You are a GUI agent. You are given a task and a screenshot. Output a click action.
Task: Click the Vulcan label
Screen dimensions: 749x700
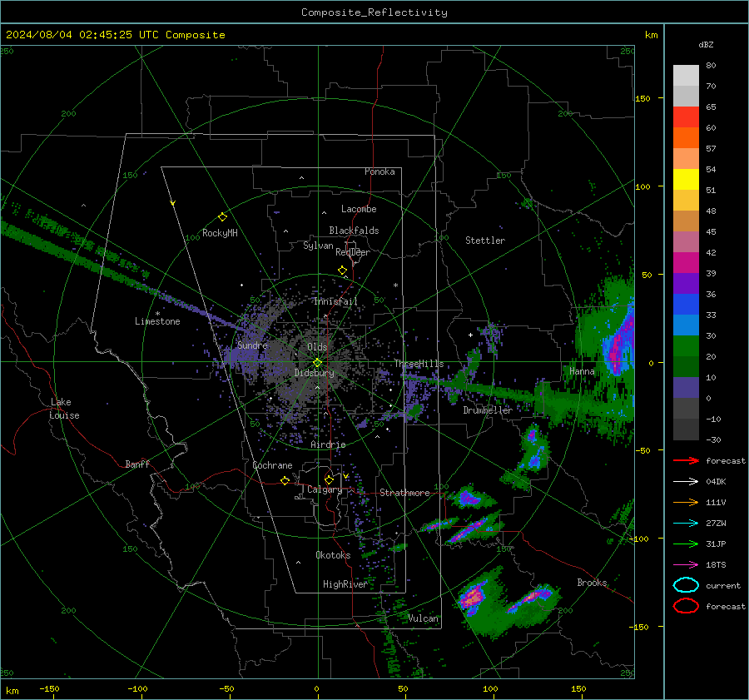424,618
